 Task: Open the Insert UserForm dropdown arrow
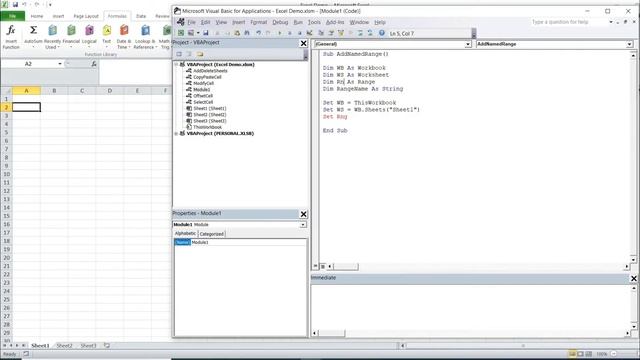point(198,33)
